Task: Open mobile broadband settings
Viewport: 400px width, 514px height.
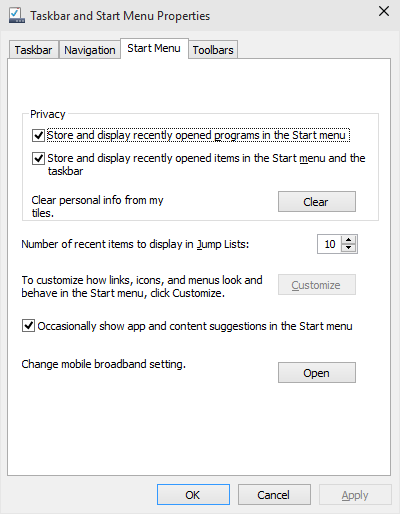Action: click(x=317, y=373)
